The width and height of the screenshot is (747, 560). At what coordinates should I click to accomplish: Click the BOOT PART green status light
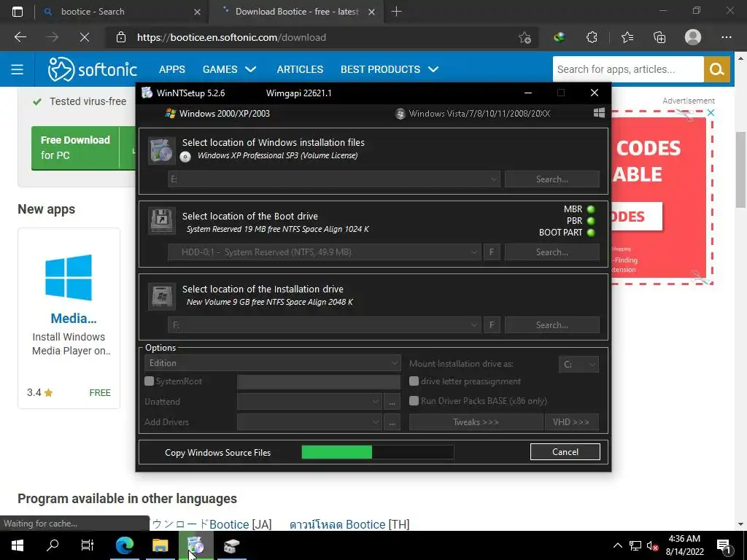click(591, 233)
